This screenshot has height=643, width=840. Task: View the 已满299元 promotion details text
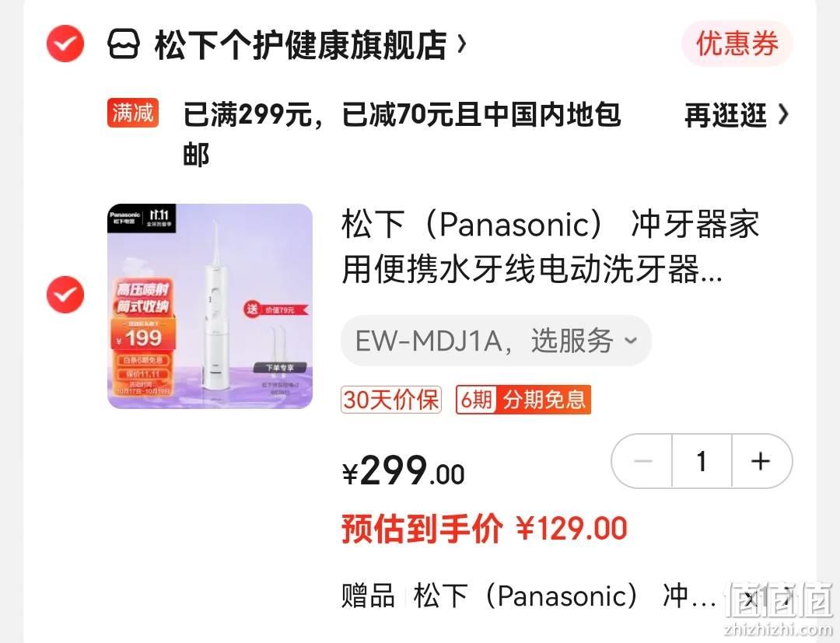(x=402, y=134)
